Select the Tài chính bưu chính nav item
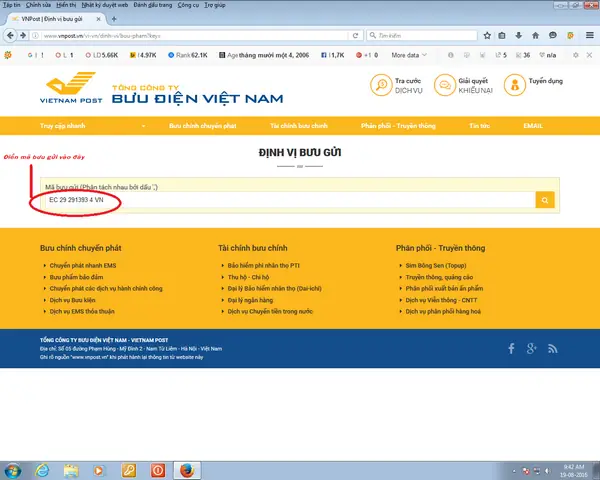The height and width of the screenshot is (480, 600). pyautogui.click(x=299, y=126)
